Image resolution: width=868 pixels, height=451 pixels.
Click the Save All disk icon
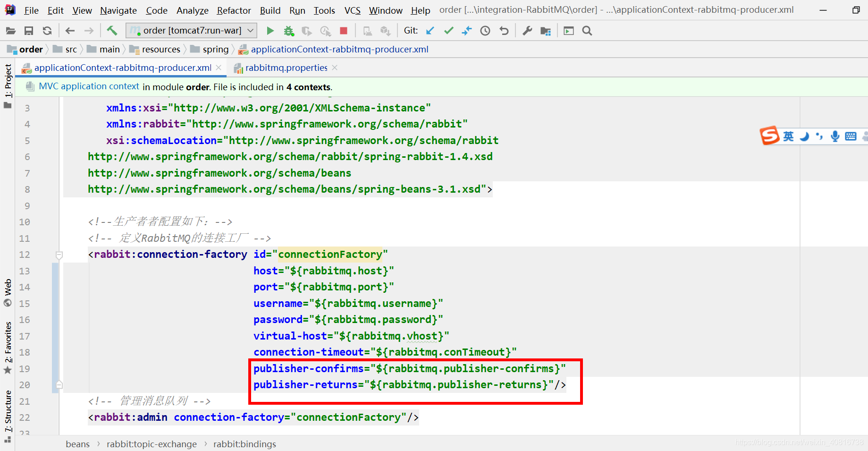click(29, 31)
